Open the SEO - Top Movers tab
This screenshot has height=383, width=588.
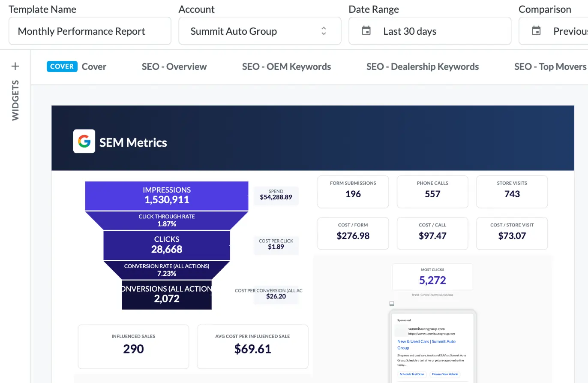(550, 66)
